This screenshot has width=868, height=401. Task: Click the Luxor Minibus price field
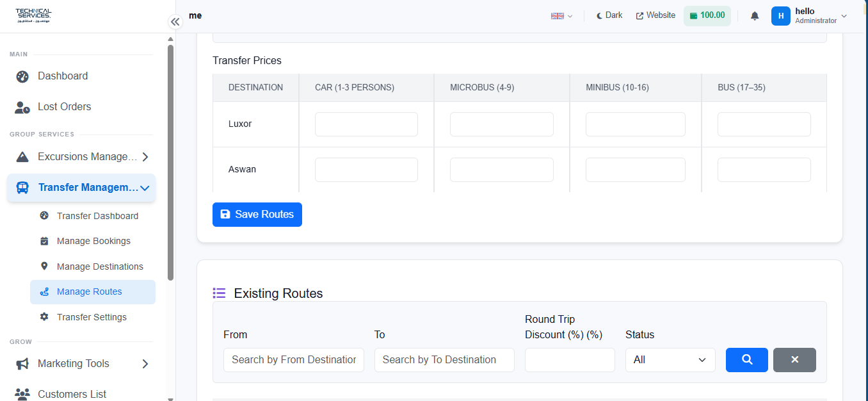tap(636, 124)
